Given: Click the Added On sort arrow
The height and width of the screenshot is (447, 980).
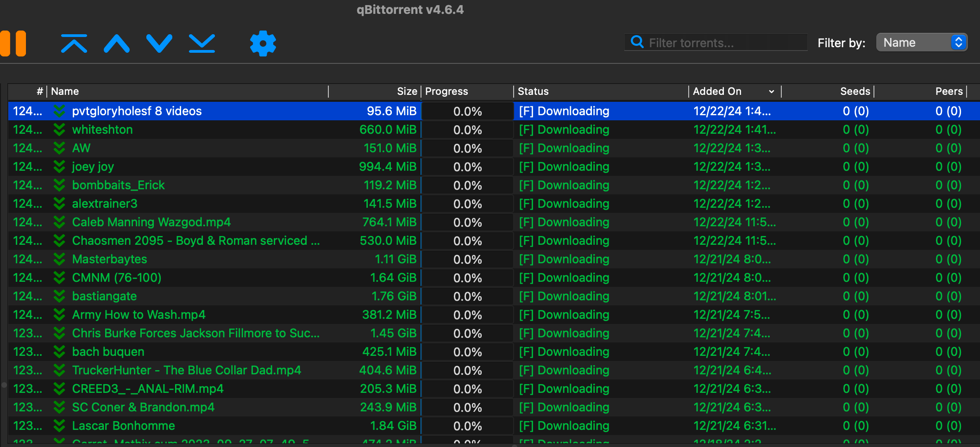Looking at the screenshot, I should click(x=772, y=92).
